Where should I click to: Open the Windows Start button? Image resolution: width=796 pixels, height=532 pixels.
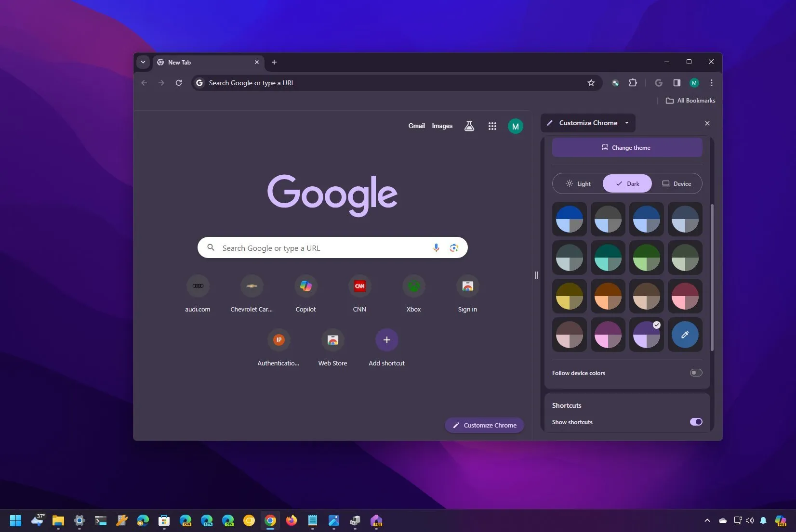coord(16,520)
